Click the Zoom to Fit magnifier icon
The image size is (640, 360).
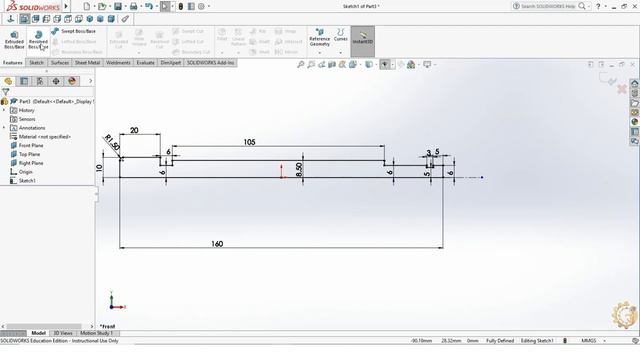point(301,64)
